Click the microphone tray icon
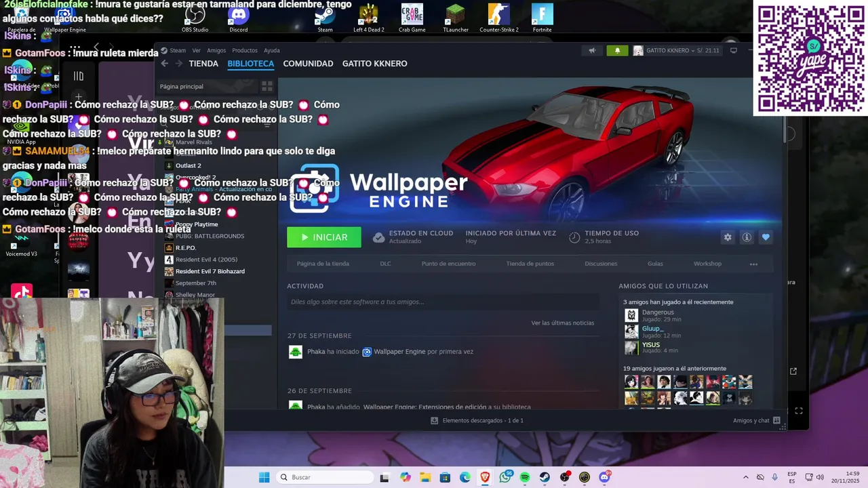The image size is (868, 488). point(775,477)
